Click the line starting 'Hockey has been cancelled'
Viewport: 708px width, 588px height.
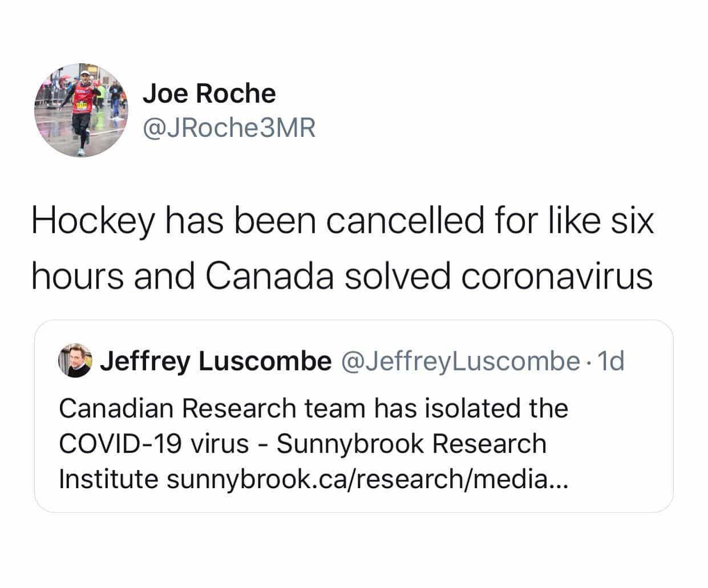[x=342, y=221]
